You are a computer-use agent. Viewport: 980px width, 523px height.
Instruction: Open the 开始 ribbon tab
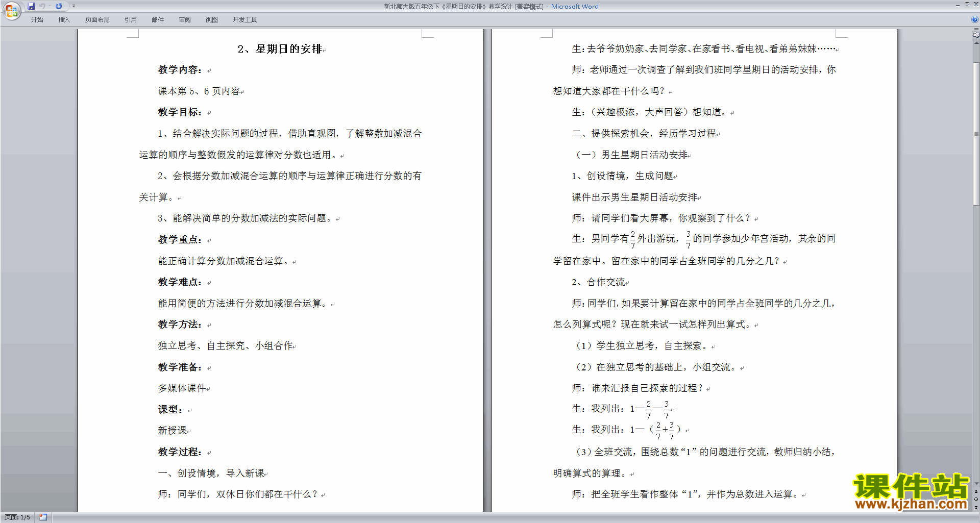pyautogui.click(x=37, y=20)
